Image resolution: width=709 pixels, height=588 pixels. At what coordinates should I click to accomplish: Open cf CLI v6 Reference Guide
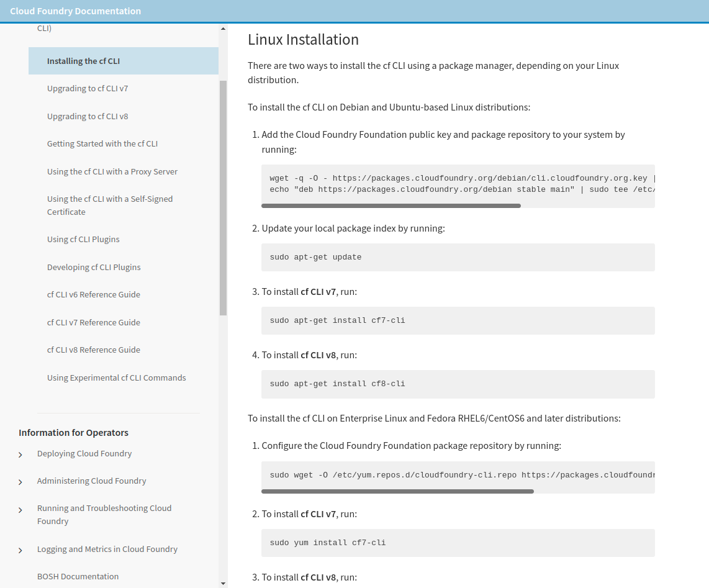(94, 294)
